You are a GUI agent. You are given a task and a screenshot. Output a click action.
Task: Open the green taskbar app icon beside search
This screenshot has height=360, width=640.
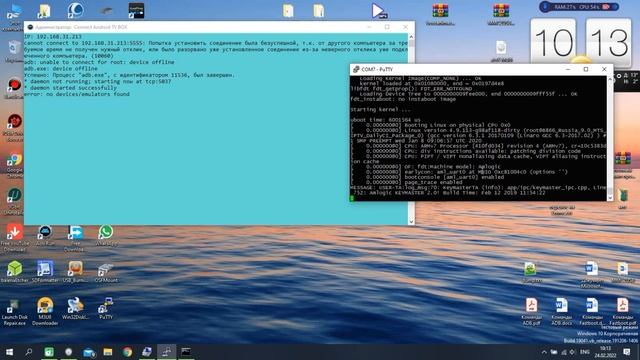tap(49, 352)
